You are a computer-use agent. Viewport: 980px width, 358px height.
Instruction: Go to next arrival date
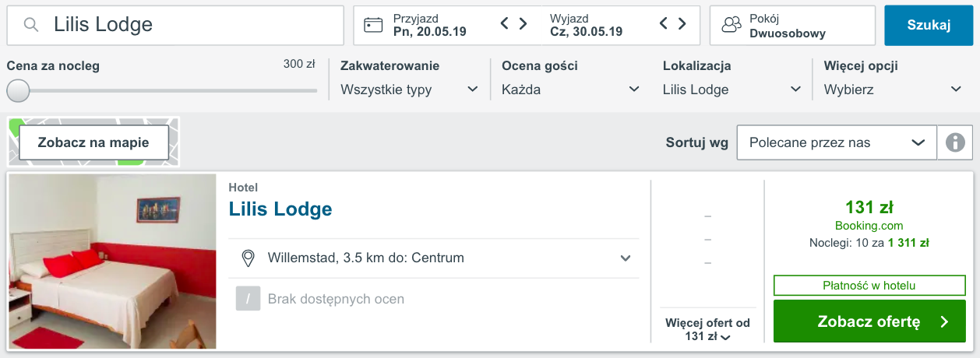523,24
